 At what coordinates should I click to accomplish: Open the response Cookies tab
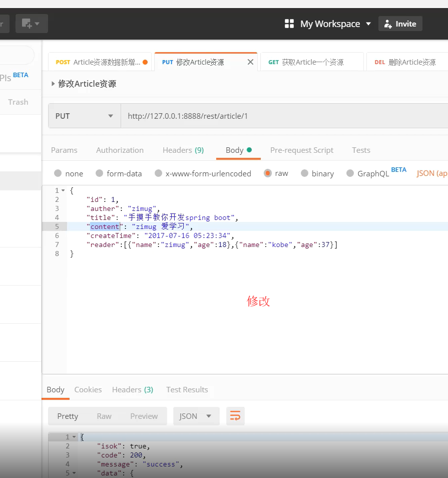[88, 390]
